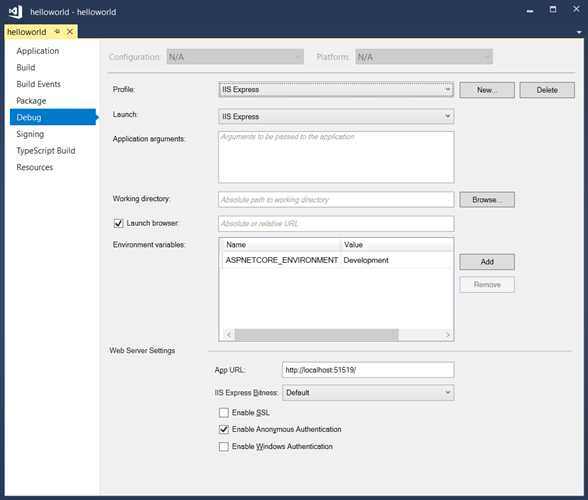
Task: Focus the Working directory field
Action: (336, 200)
